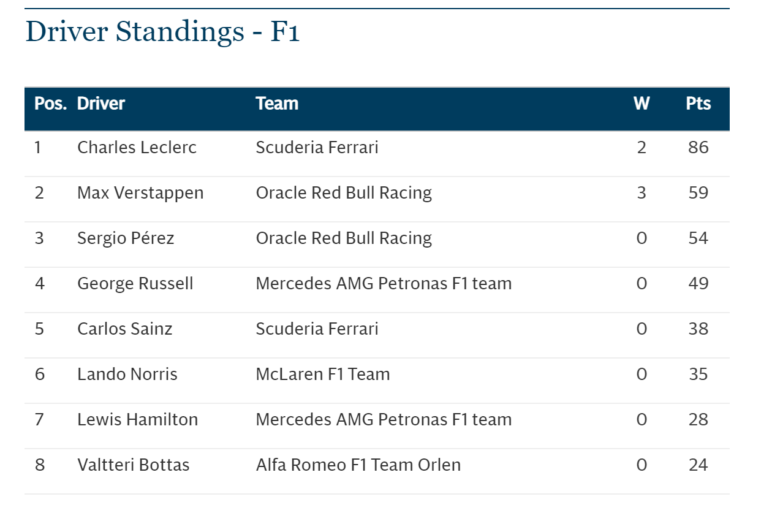Click Scuderia Ferrari in Leclerc's row
Screen dimensions: 772x532
pyautogui.click(x=317, y=148)
